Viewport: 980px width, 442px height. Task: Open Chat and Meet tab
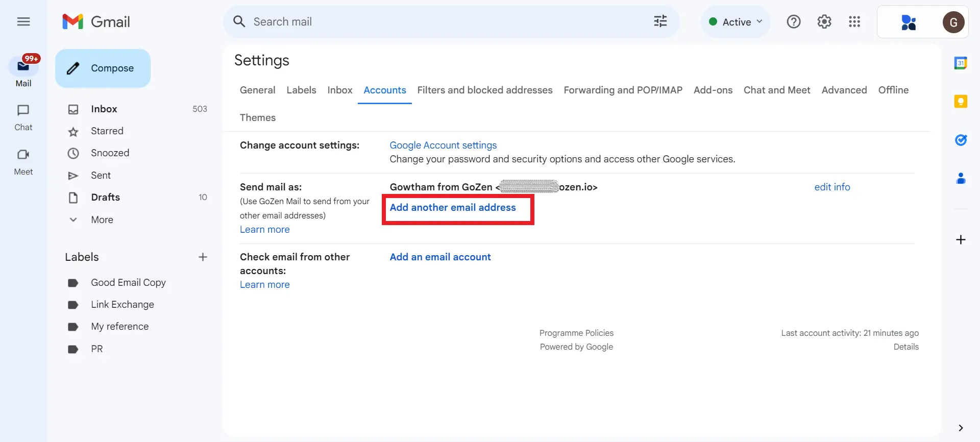click(777, 90)
